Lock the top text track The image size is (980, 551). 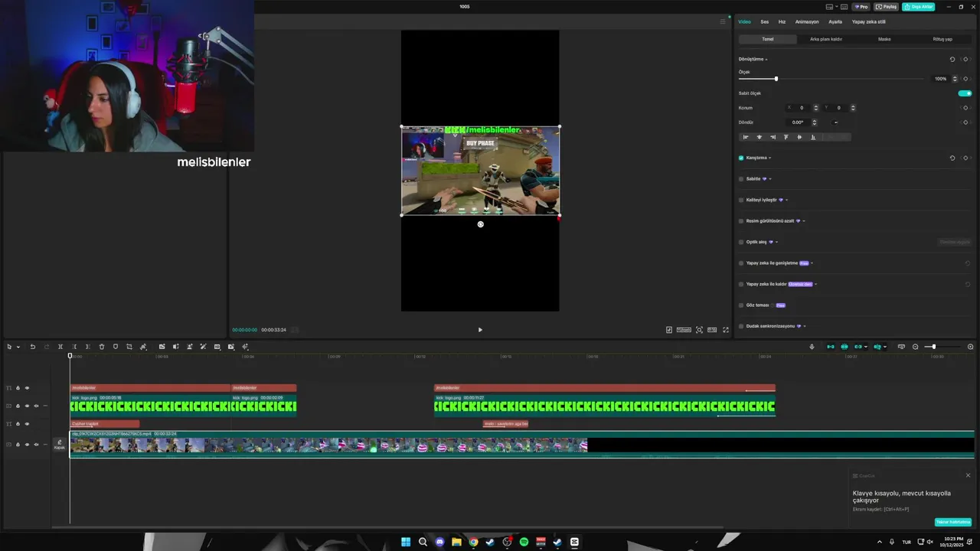[18, 388]
